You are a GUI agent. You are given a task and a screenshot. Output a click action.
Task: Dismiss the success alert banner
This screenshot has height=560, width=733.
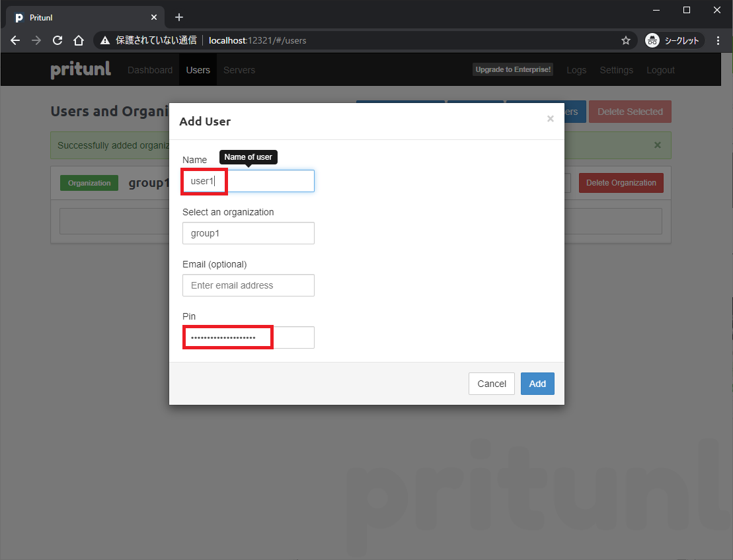pyautogui.click(x=657, y=145)
